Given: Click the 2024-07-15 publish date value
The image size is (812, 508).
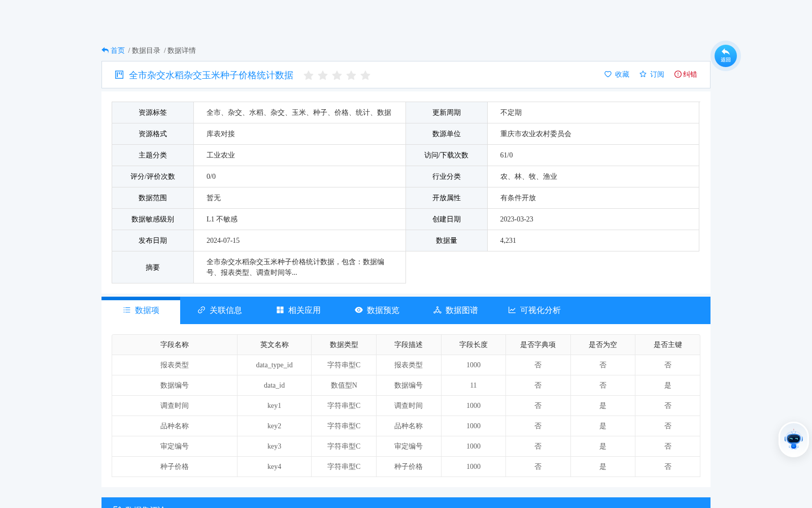Looking at the screenshot, I should click(x=223, y=240).
